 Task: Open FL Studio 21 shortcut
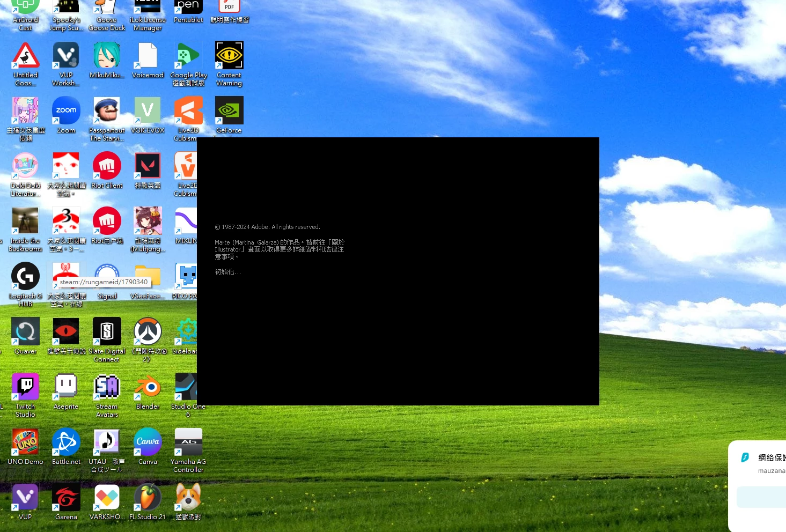click(148, 502)
